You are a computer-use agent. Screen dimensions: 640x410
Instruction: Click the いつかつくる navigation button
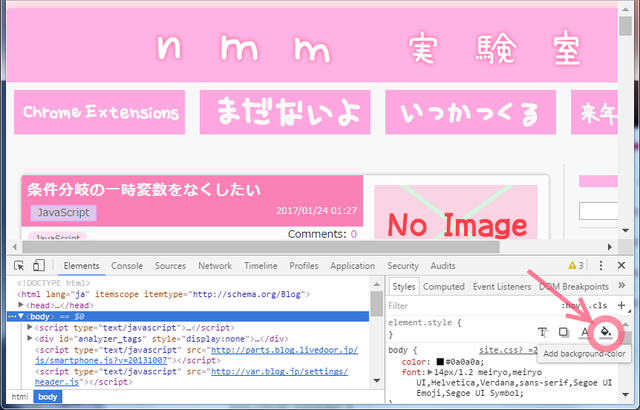point(471,112)
